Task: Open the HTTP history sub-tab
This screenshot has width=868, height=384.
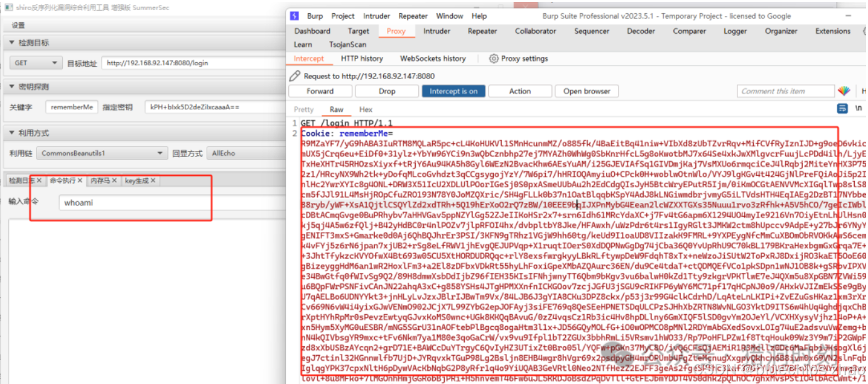Action: point(362,58)
